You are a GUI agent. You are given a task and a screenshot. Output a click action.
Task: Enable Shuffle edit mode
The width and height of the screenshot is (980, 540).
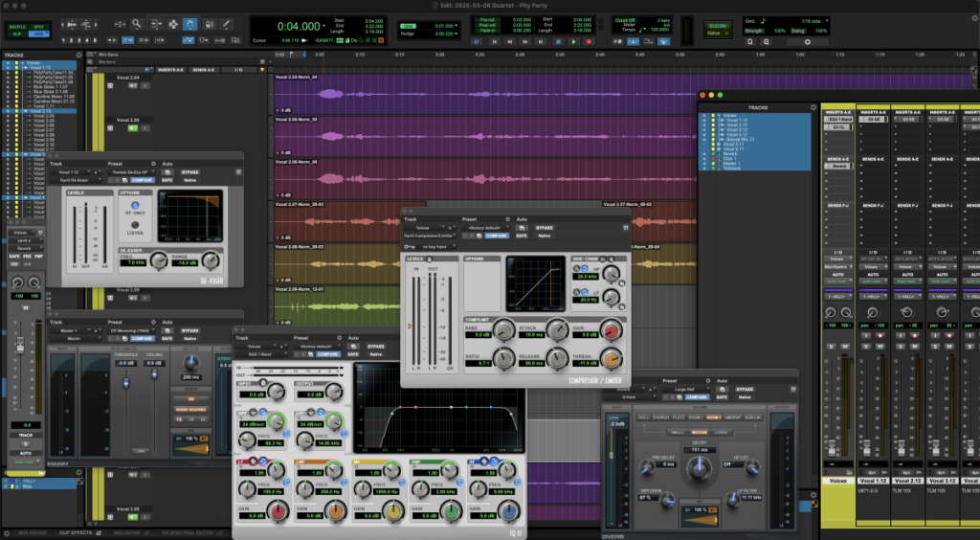(x=17, y=27)
